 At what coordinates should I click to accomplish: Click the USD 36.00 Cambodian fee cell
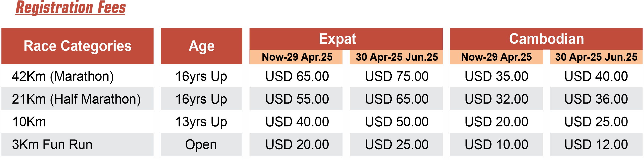pyautogui.click(x=596, y=99)
